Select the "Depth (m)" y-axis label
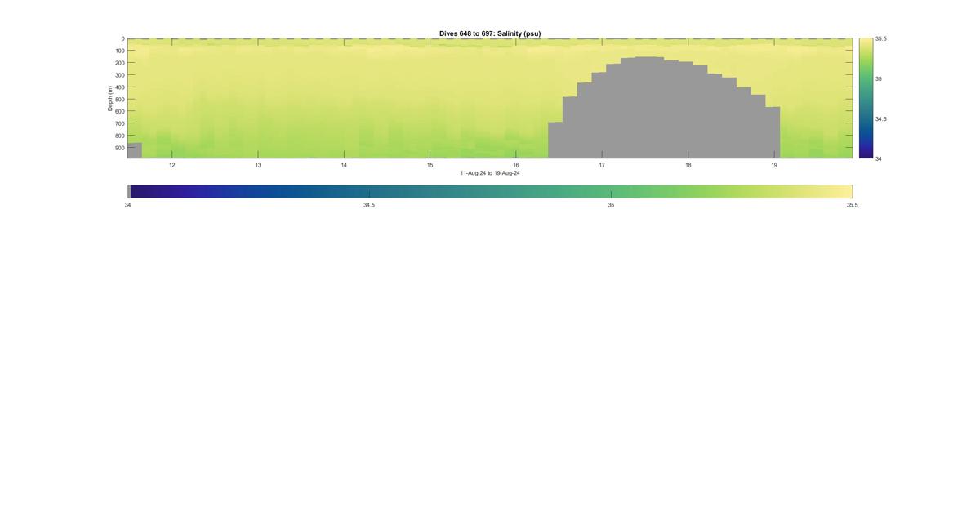 coord(110,98)
